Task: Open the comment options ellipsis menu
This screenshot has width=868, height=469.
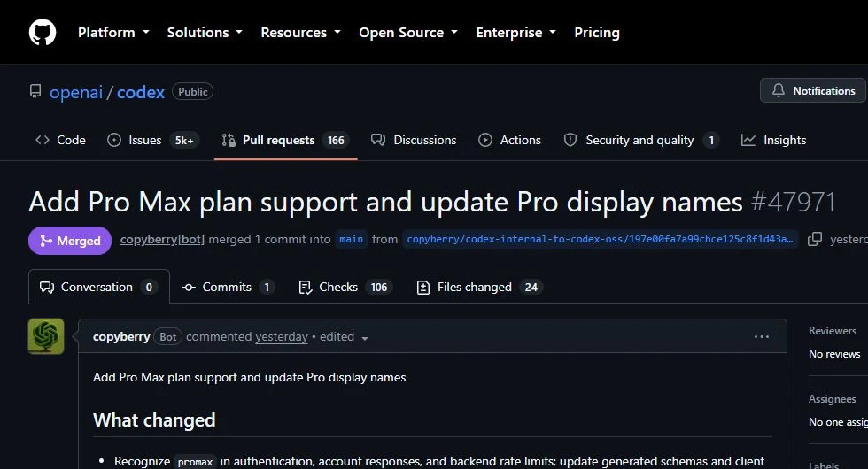Action: 762,336
